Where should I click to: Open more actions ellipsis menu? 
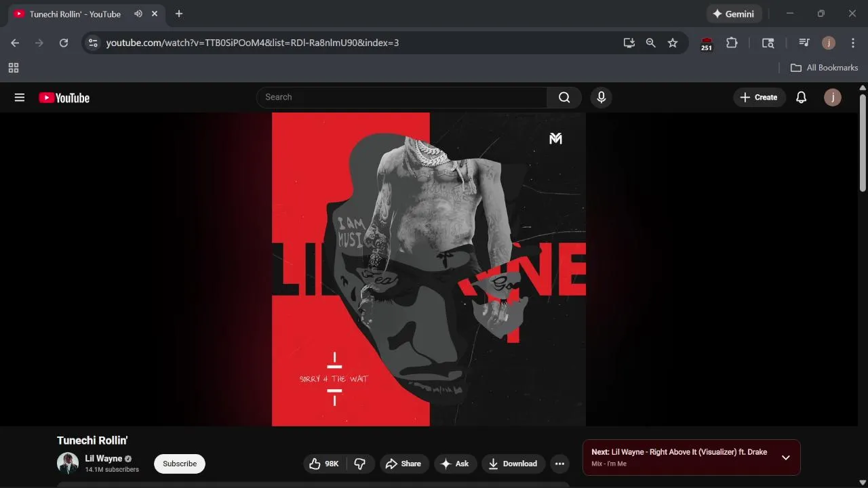click(x=559, y=464)
